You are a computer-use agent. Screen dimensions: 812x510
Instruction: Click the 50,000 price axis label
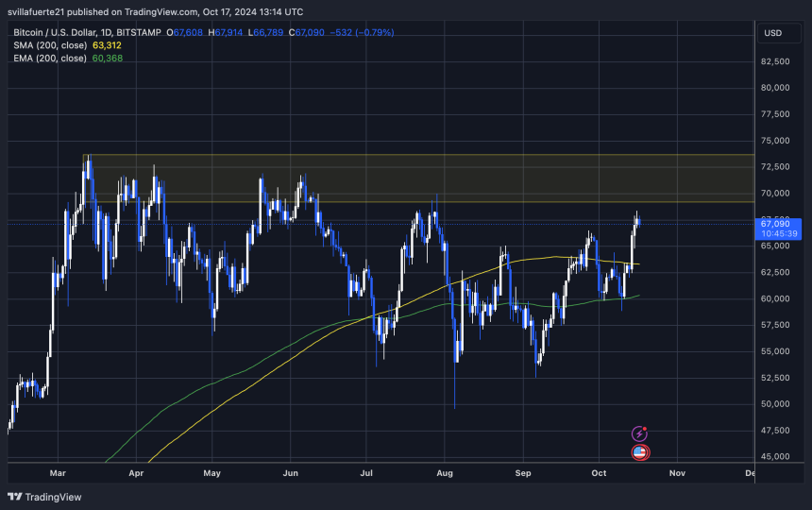coord(775,404)
